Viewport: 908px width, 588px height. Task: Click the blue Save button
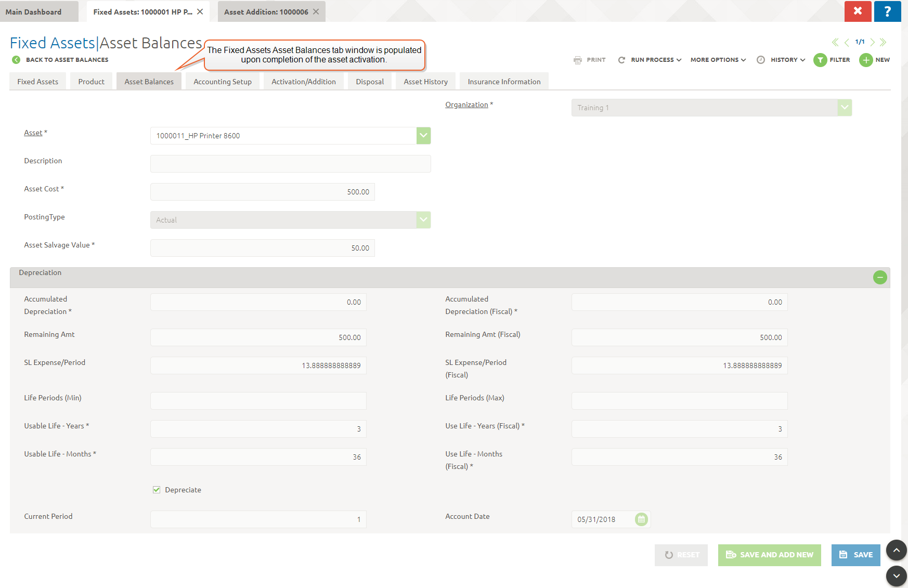[855, 555]
